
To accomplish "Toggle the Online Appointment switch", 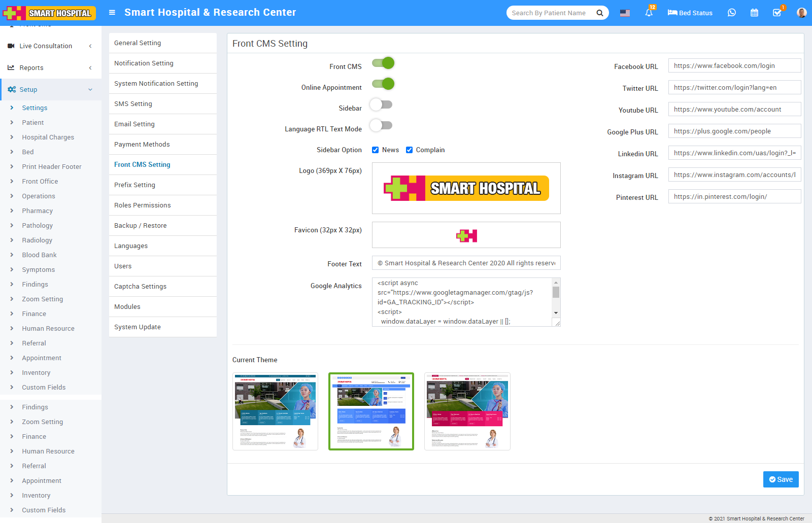I will click(x=383, y=84).
